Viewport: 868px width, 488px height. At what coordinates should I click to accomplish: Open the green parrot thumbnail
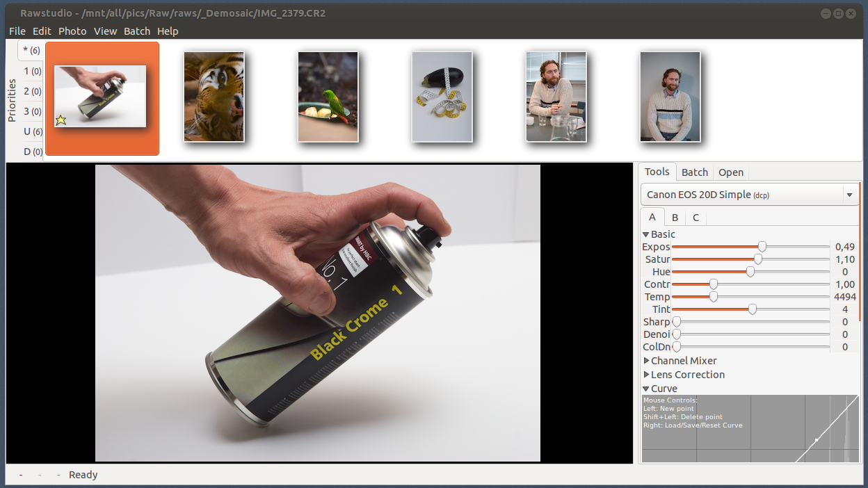point(328,97)
